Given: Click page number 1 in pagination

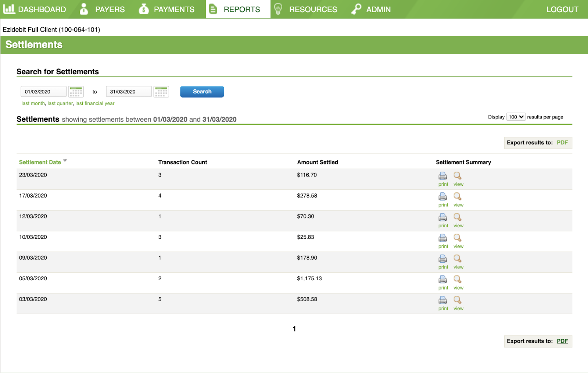Looking at the screenshot, I should pyautogui.click(x=294, y=329).
